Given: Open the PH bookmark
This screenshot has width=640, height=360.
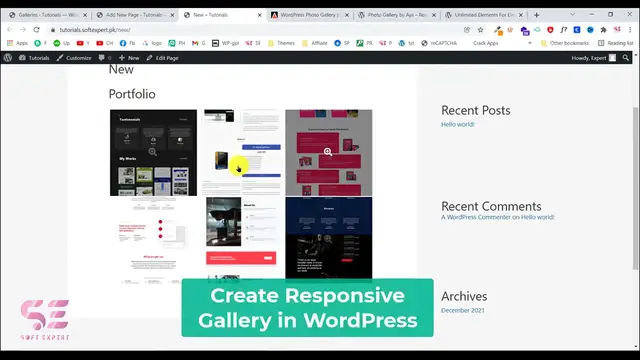Looking at the screenshot, I should [177, 43].
